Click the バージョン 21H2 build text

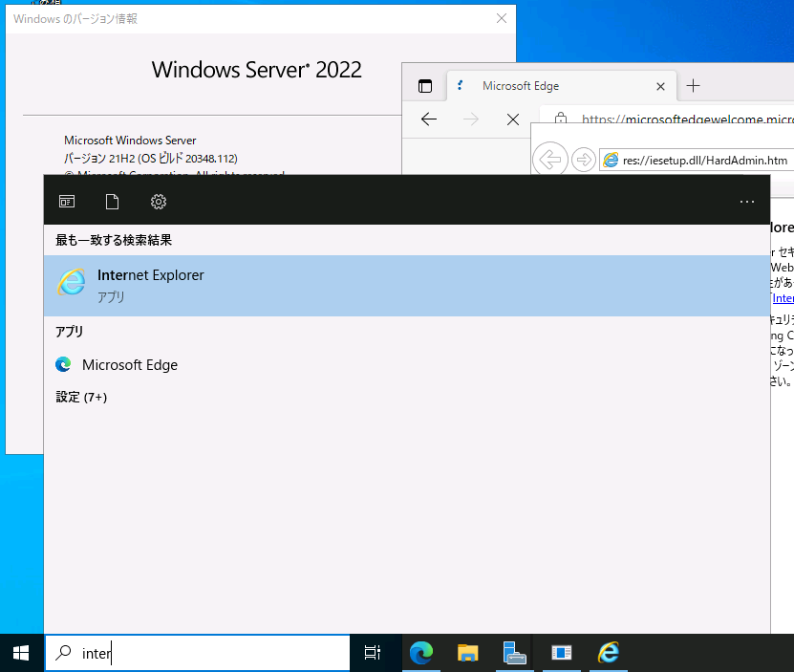click(150, 159)
